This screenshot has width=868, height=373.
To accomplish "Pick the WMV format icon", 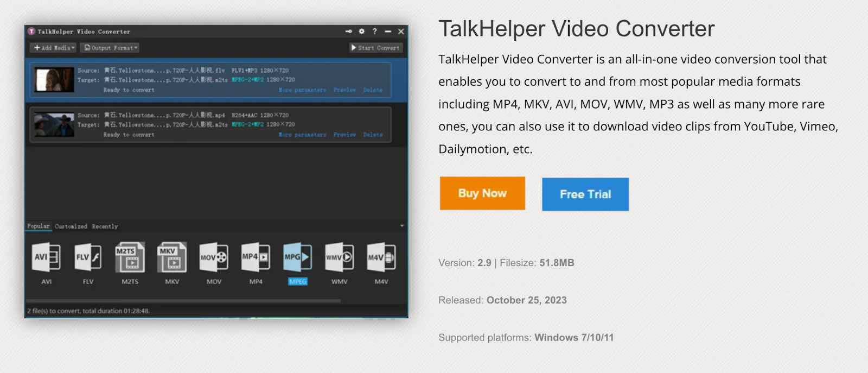I will tap(340, 257).
